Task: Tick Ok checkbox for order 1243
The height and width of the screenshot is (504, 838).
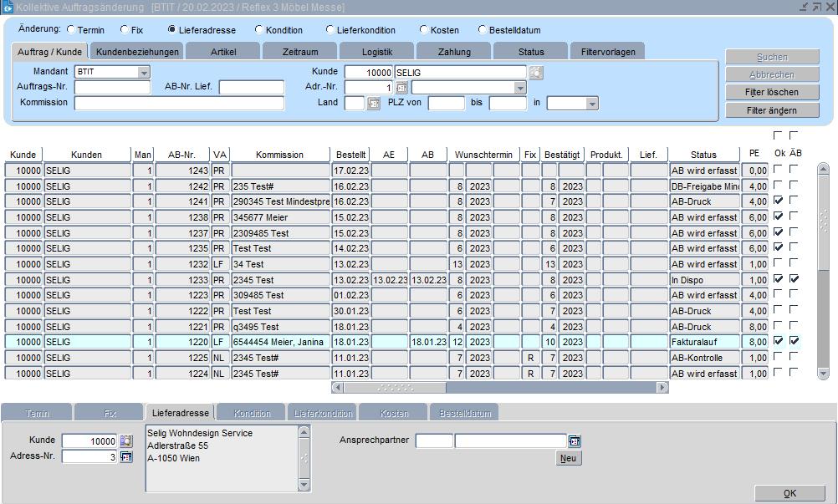Action: coord(779,170)
